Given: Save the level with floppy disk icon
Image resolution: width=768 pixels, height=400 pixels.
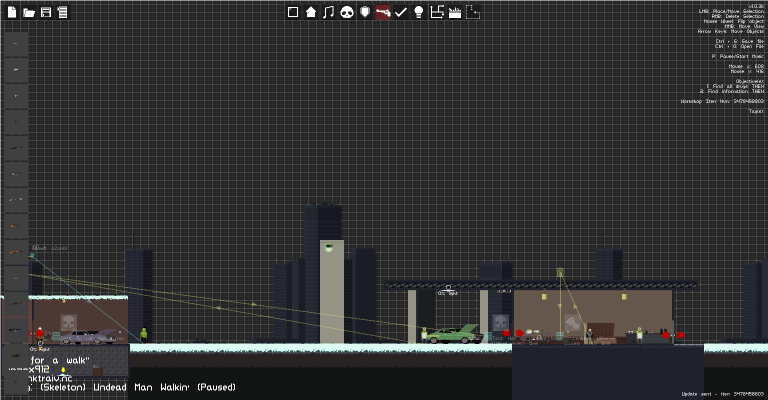Looking at the screenshot, I should point(46,12).
